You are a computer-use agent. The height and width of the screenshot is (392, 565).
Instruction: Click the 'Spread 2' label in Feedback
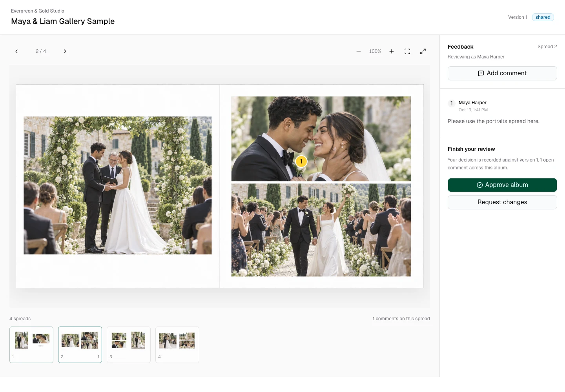(547, 47)
